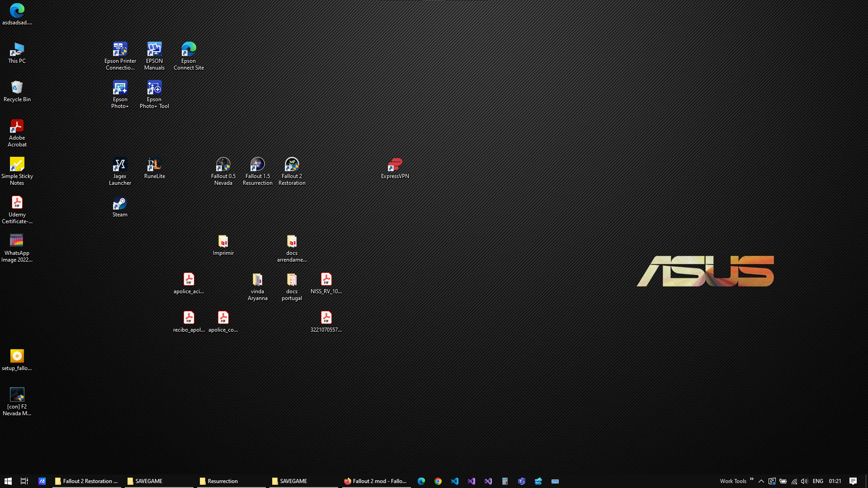Select the apolice_aci... PDF file

coord(189,283)
